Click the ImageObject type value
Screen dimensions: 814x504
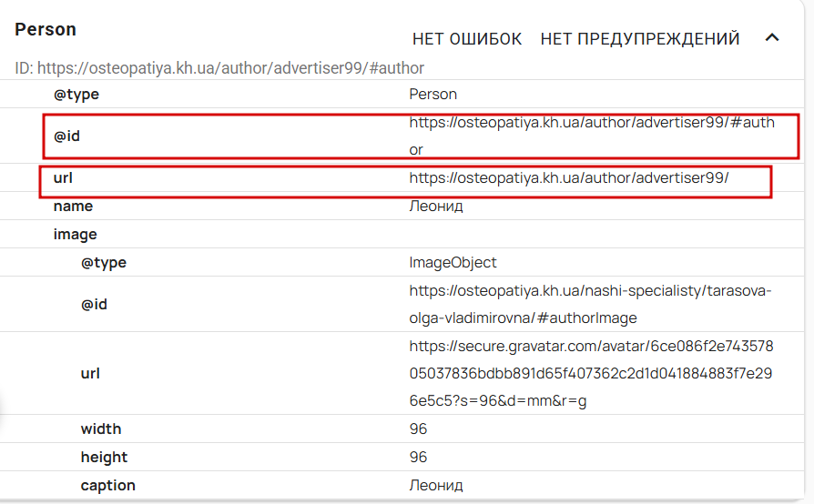tap(453, 262)
